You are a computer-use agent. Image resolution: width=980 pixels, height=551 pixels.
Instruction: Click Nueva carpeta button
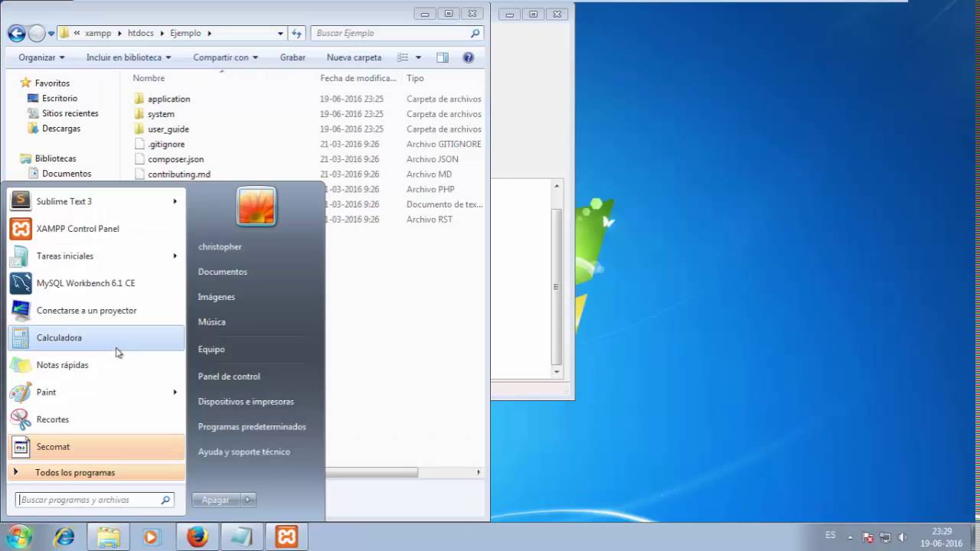(x=354, y=57)
